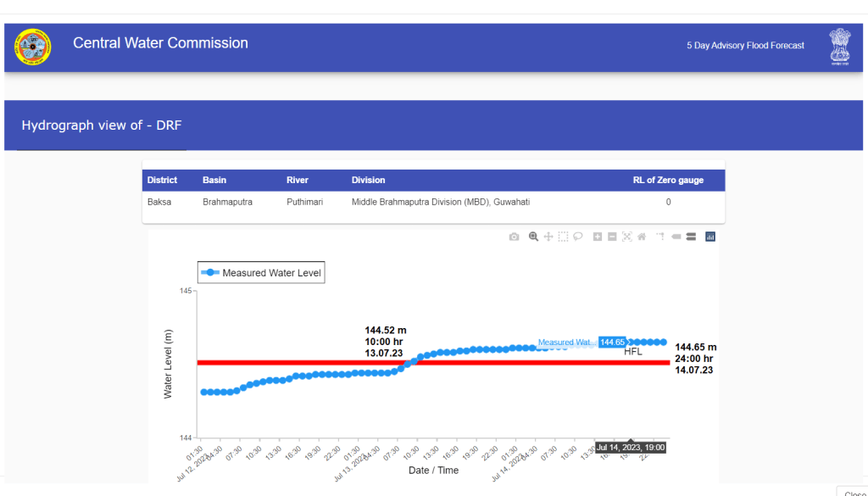Activate the Pan tool in chart toolbar
This screenshot has width=868, height=496.
pos(548,237)
